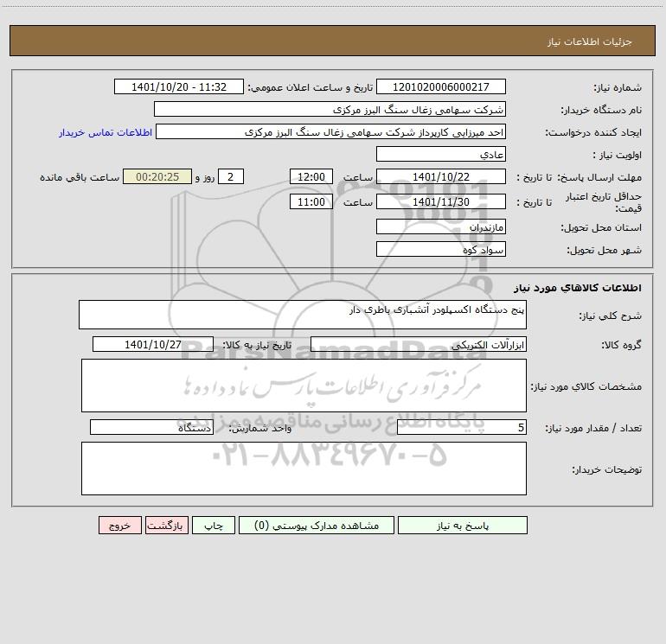666x644 pixels.
Task: Click the مشخصات کالای مورد نیاز text area
Action: [304, 386]
